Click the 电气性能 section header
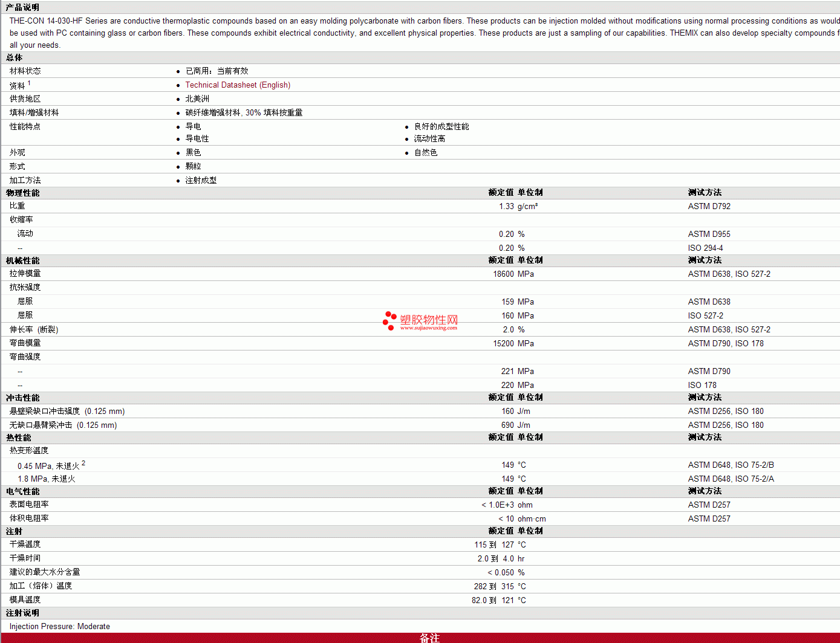The height and width of the screenshot is (643, 840). tap(22, 492)
